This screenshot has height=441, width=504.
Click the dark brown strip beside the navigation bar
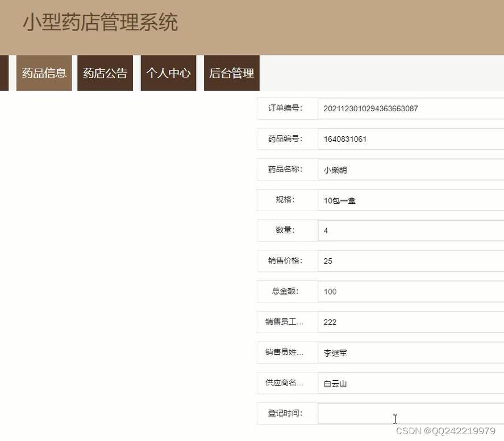(3, 73)
